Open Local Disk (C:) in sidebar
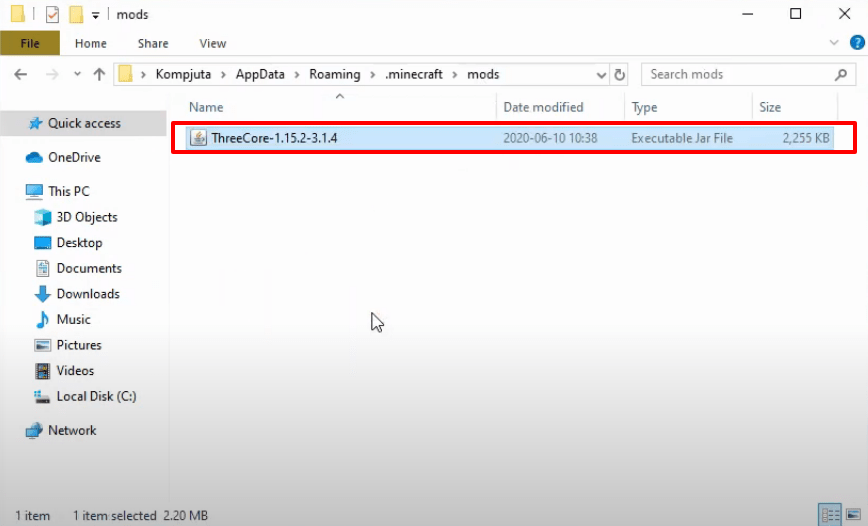The image size is (868, 526). (96, 396)
